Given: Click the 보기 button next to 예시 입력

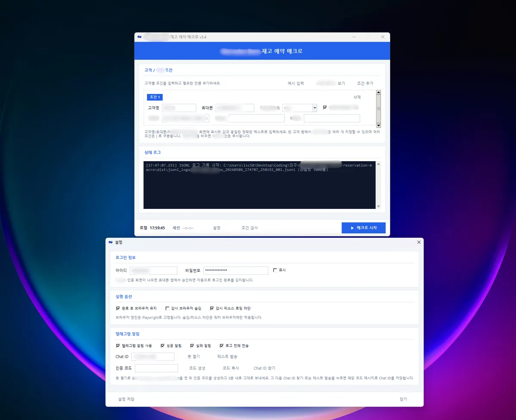Looking at the screenshot, I should tap(331, 83).
